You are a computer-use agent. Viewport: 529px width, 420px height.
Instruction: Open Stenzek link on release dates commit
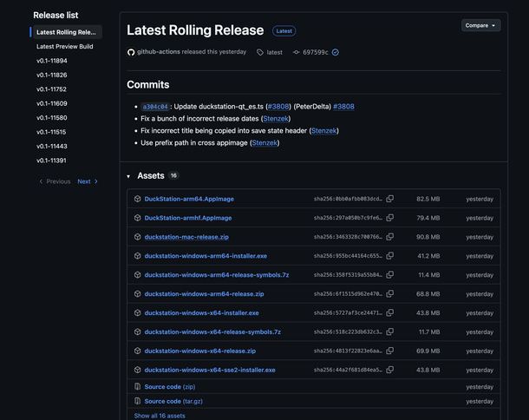pyautogui.click(x=276, y=119)
